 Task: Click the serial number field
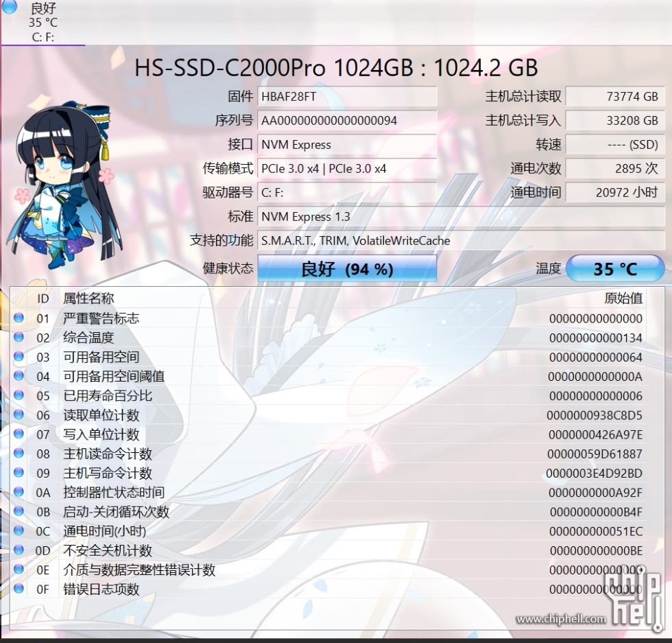click(x=347, y=121)
